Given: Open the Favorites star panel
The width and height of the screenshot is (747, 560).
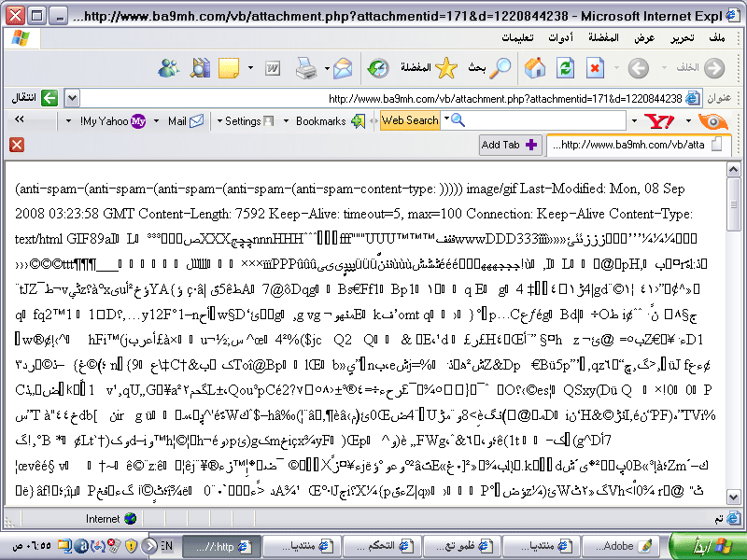Looking at the screenshot, I should 446,68.
